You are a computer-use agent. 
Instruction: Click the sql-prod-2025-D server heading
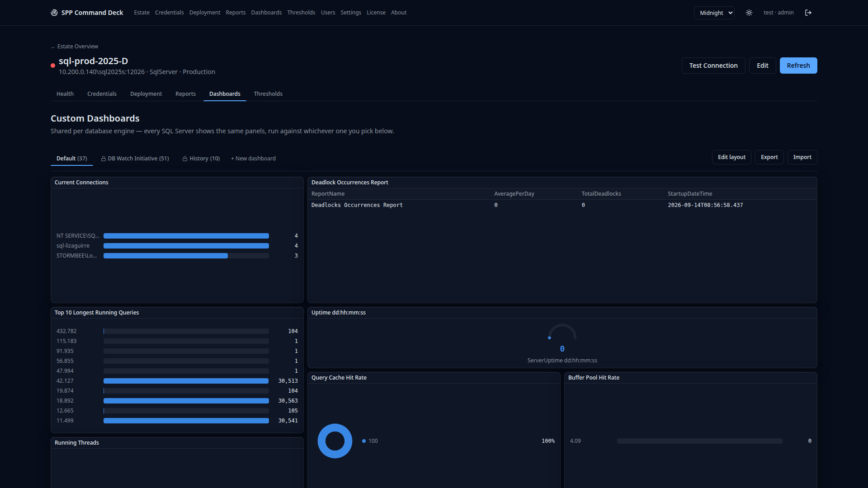[93, 61]
